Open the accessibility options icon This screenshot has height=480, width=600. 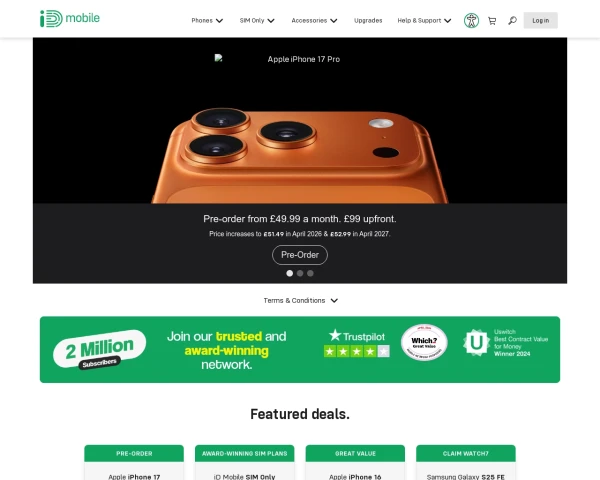pyautogui.click(x=471, y=20)
